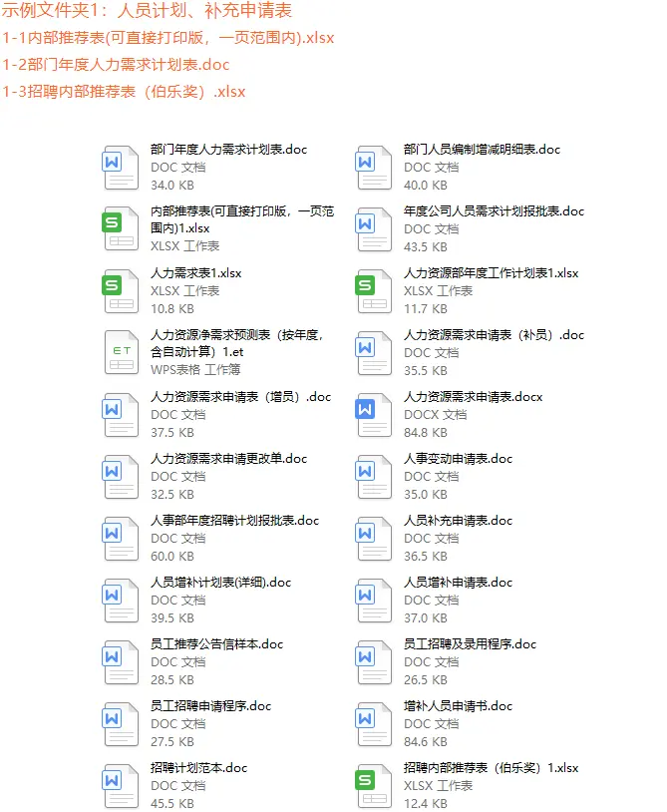667x812 pixels.
Task: Click the 84.6 KB size label
Action: 426,741
